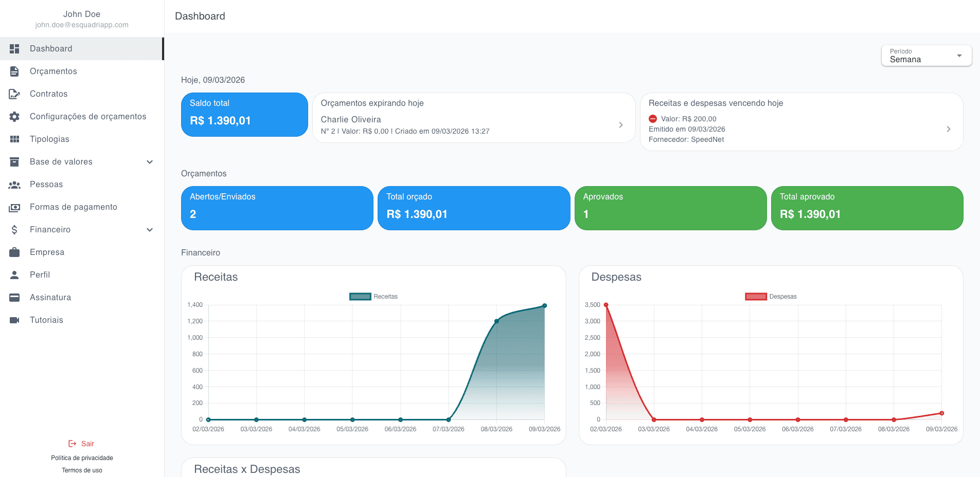Open Charlie Oliveira expiring budget chevron

[x=621, y=125]
